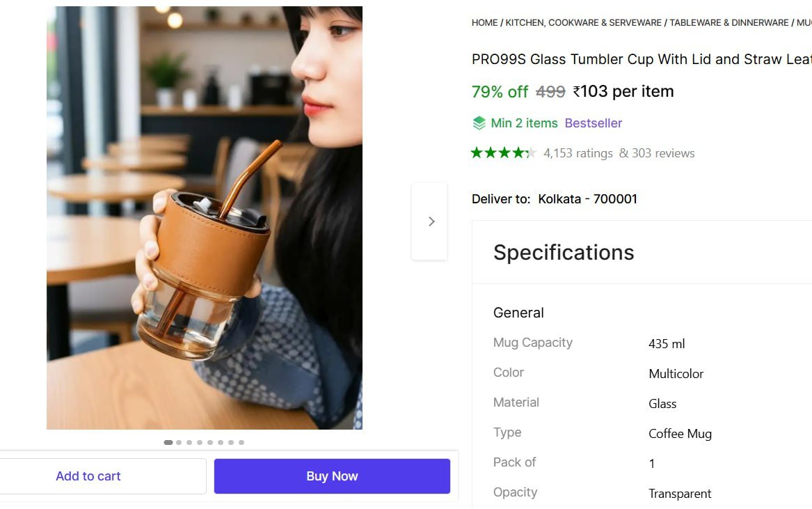Select the last image carousel dot
Viewport: 812px width, 509px height.
coord(241,442)
